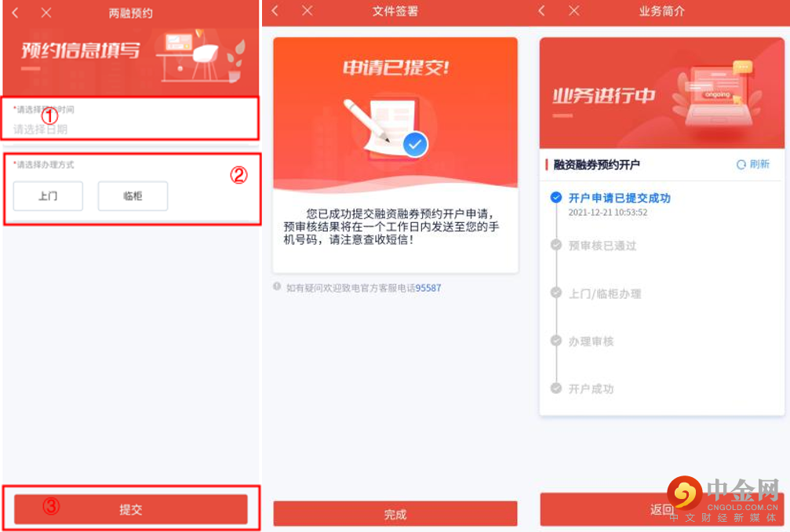Click the 两融预约 page title
This screenshot has height=532, width=790.
[130, 13]
